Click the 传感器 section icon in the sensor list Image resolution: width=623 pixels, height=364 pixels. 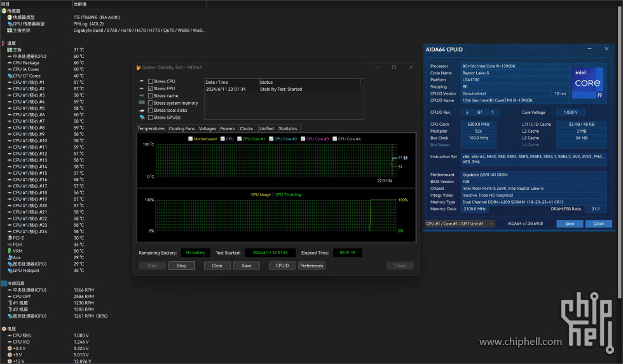pyautogui.click(x=4, y=11)
